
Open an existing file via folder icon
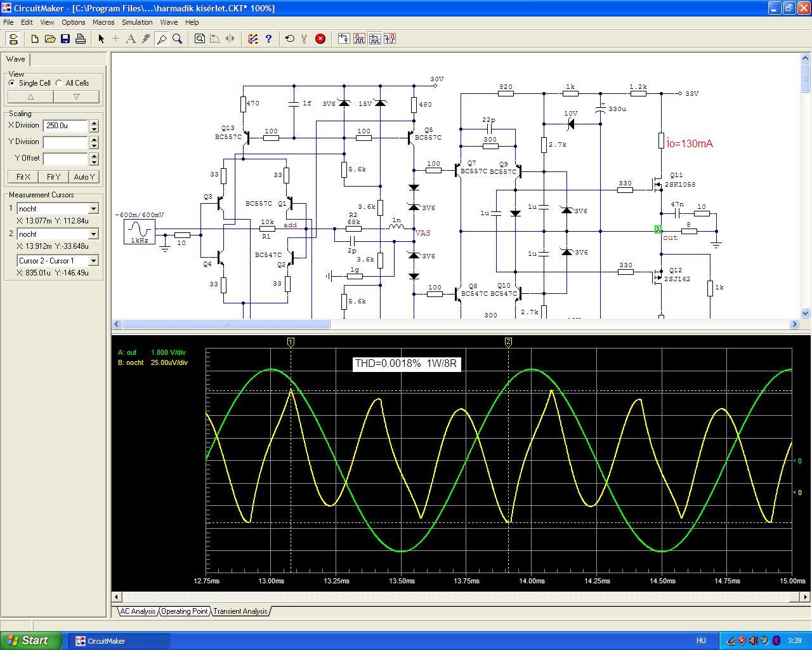click(50, 39)
